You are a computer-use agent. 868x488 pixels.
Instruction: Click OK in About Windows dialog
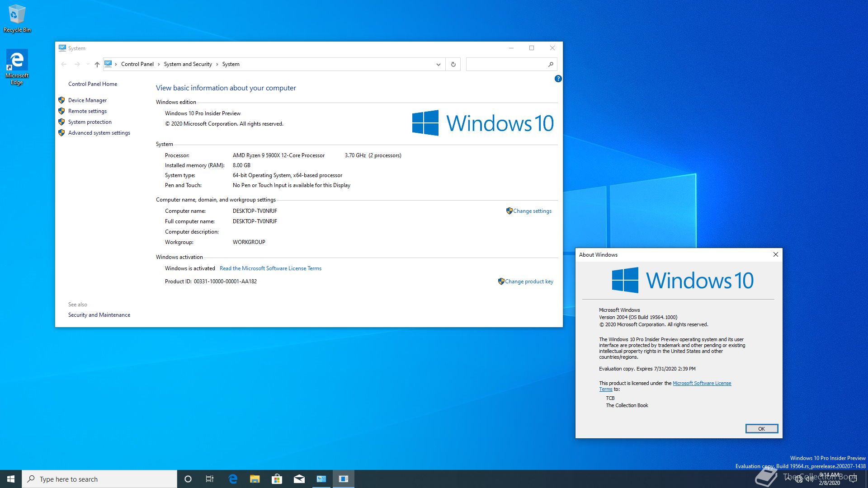coord(762,429)
